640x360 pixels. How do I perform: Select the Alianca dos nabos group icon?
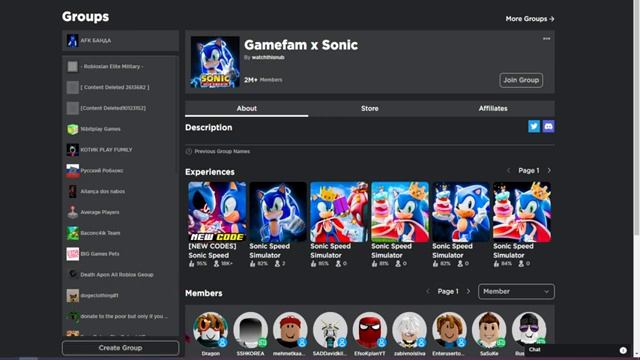pyautogui.click(x=72, y=191)
